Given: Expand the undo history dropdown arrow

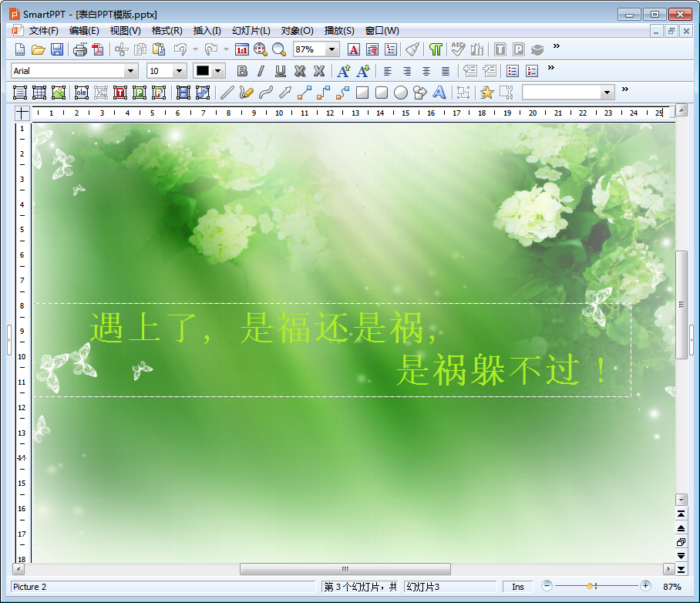Looking at the screenshot, I should [x=195, y=49].
